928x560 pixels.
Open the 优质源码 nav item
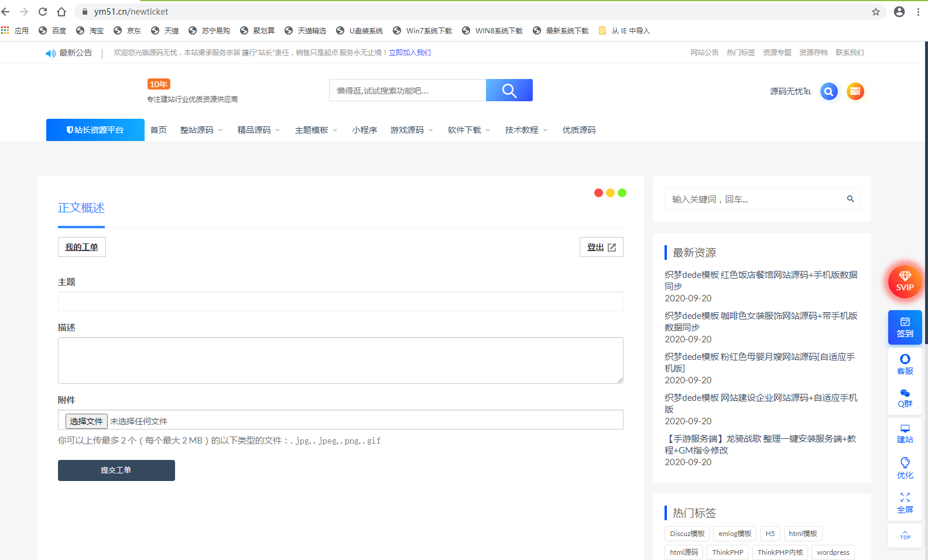(579, 130)
